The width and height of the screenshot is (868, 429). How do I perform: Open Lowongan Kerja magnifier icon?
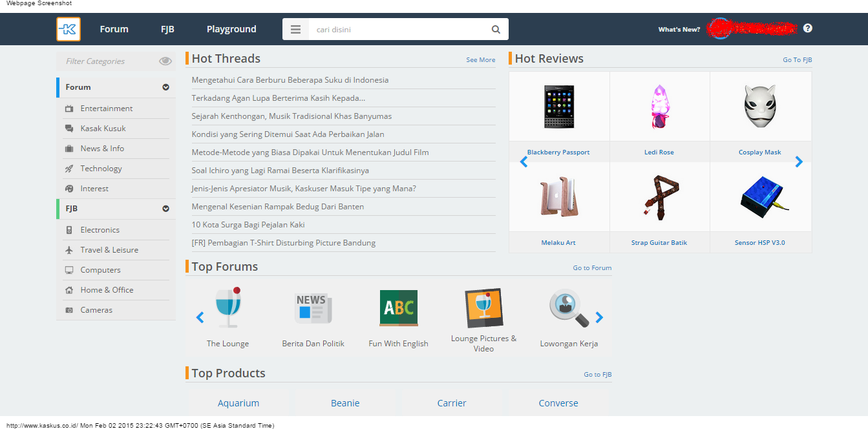[569, 308]
